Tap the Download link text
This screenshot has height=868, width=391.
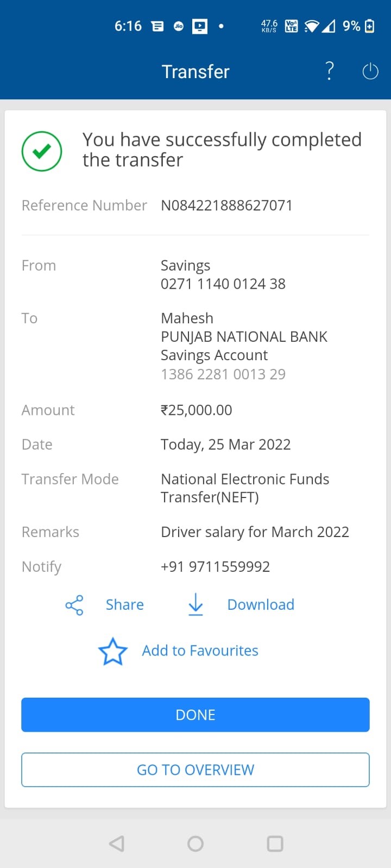261,605
